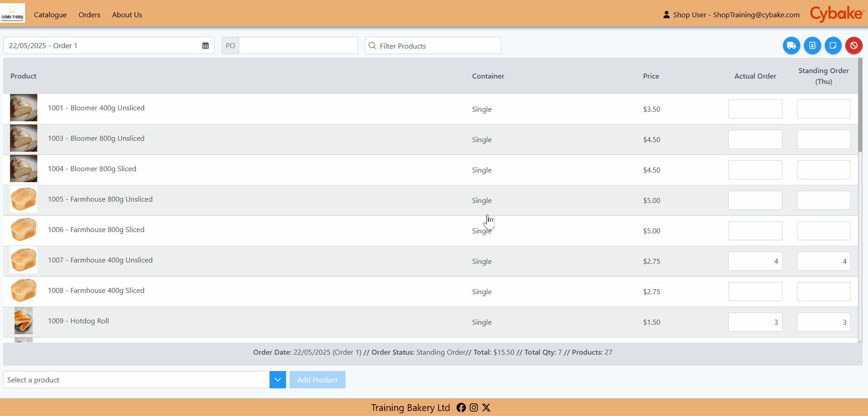Click the red cancel order icon
Viewport: 868px width, 416px height.
coord(854,45)
